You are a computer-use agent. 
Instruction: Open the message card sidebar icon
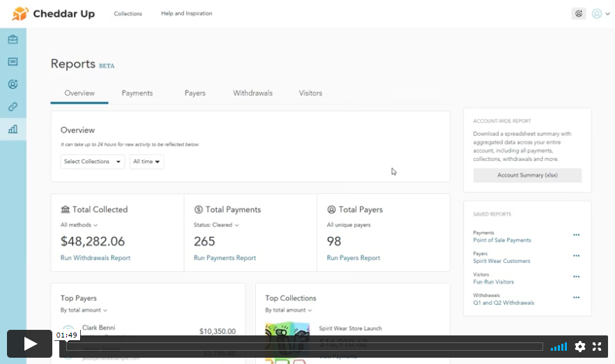pyautogui.click(x=13, y=62)
